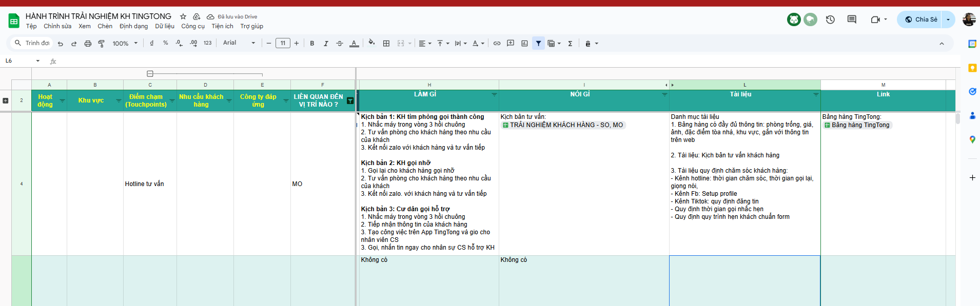Star the document with the star icon
Image resolution: width=980 pixels, height=306 pixels.
[183, 16]
